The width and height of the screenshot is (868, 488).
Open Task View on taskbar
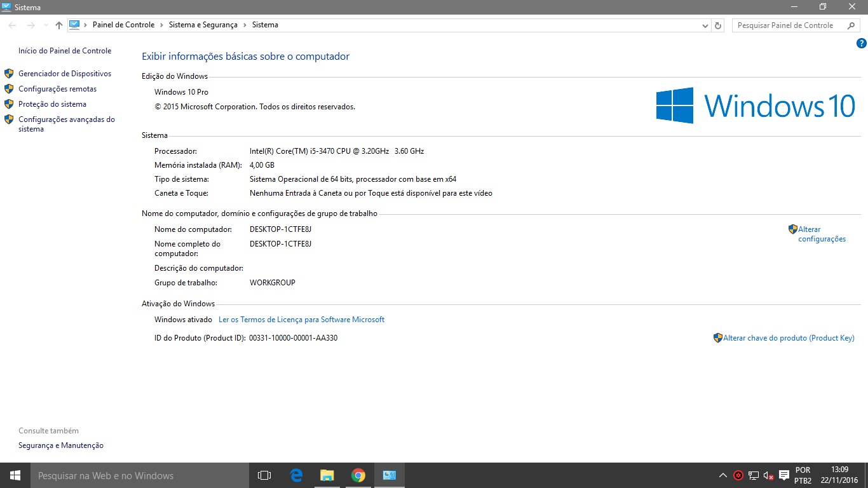tap(264, 475)
